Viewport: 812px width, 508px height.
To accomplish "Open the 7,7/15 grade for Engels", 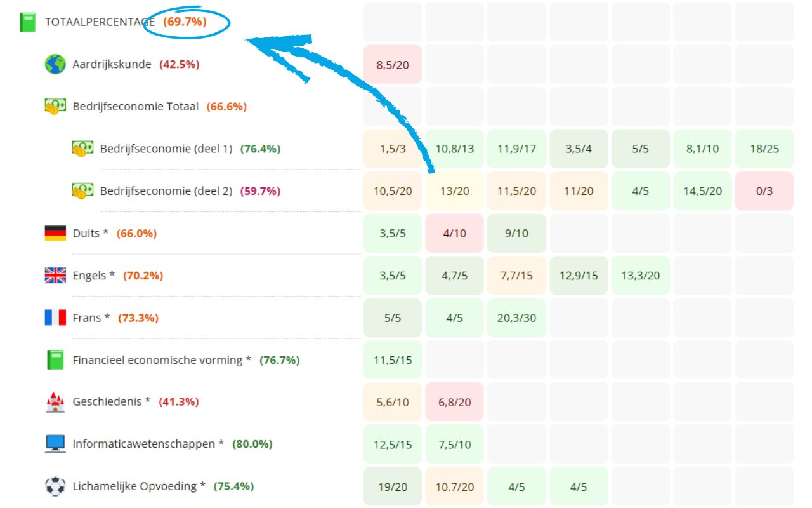I will [516, 275].
